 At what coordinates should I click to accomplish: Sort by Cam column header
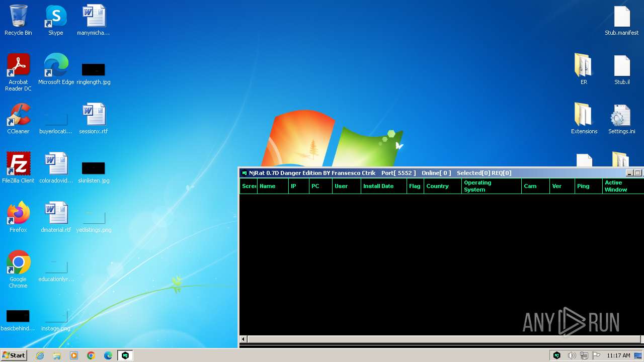535,186
